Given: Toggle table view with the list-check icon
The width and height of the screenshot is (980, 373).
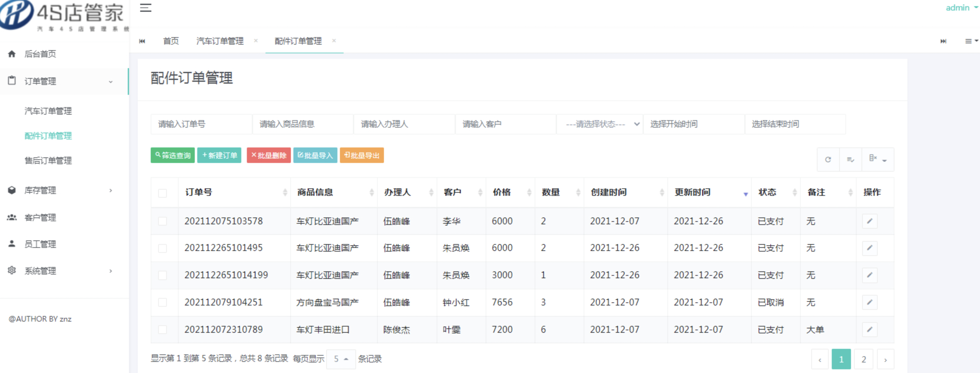Looking at the screenshot, I should pyautogui.click(x=850, y=159).
